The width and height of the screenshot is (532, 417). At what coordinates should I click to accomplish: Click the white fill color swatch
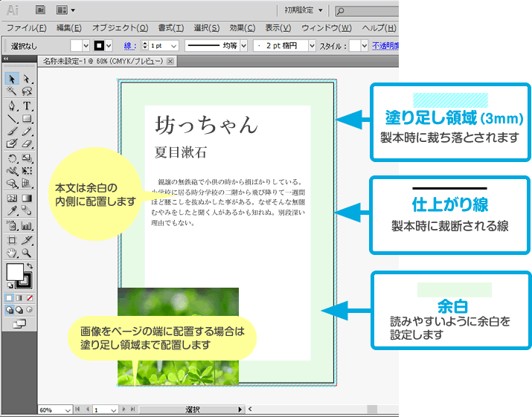tap(15, 273)
